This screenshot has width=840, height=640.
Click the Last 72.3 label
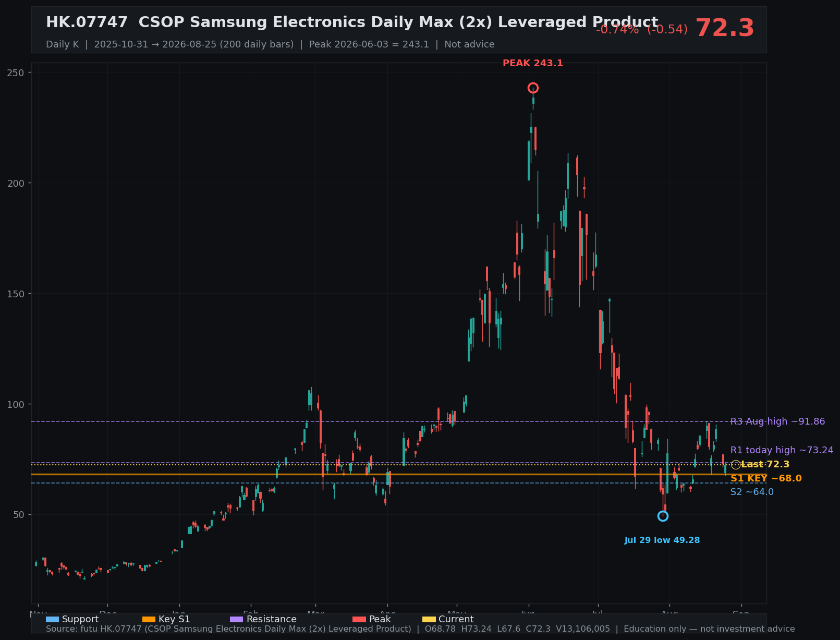[x=765, y=465]
